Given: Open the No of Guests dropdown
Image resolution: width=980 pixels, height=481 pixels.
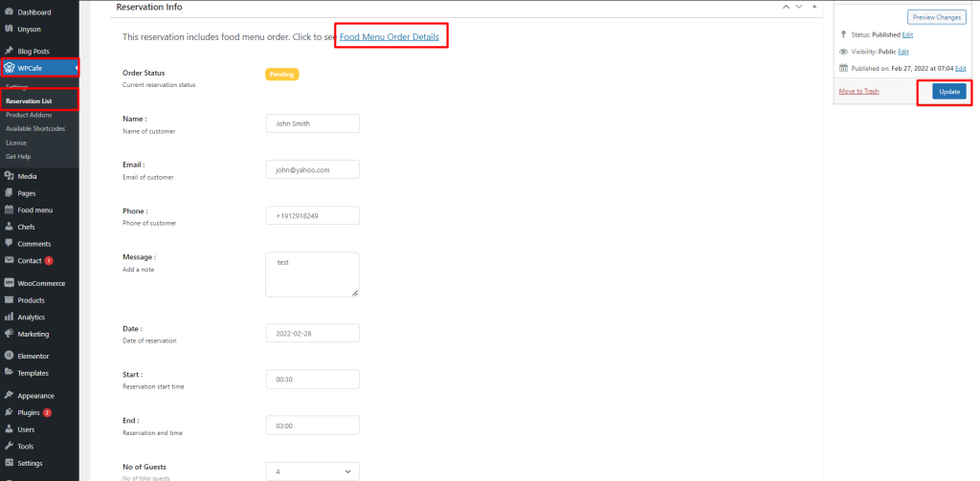Looking at the screenshot, I should tap(313, 471).
